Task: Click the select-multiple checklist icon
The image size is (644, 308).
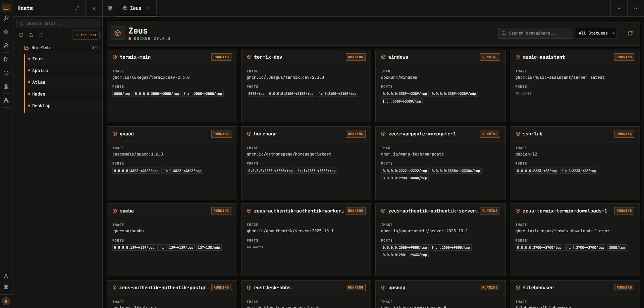Action: (x=41, y=35)
